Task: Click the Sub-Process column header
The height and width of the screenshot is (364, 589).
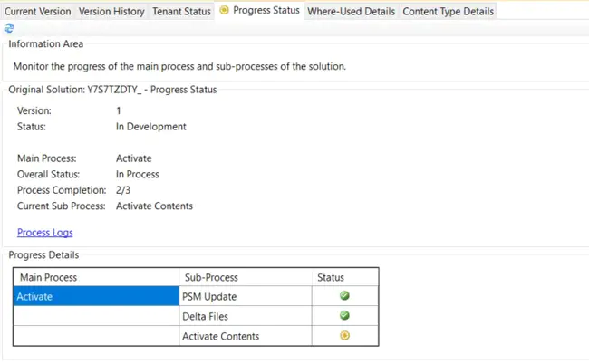Action: point(245,277)
